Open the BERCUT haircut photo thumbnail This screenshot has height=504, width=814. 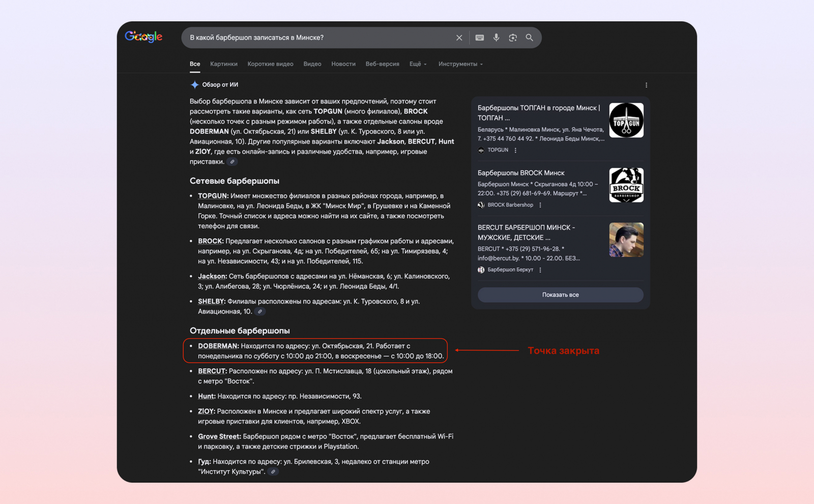click(x=626, y=240)
